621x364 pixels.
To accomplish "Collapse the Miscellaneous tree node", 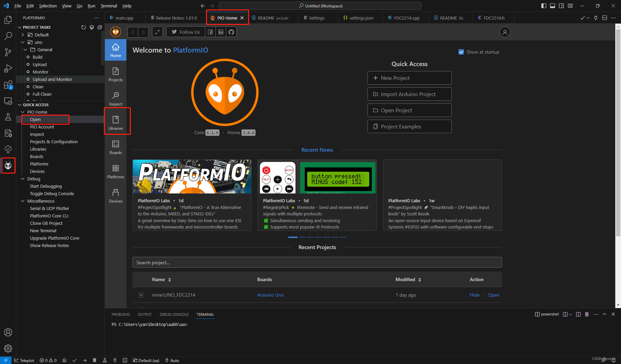I will [23, 201].
